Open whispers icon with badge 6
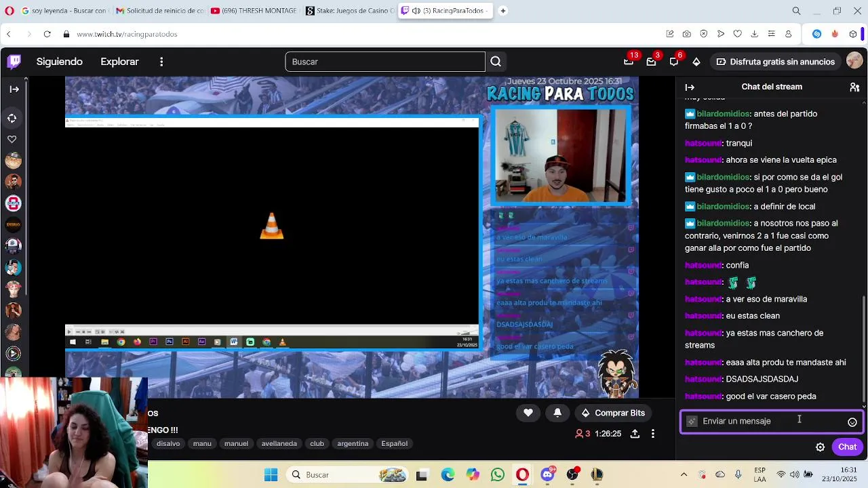This screenshot has width=868, height=488. coord(674,62)
